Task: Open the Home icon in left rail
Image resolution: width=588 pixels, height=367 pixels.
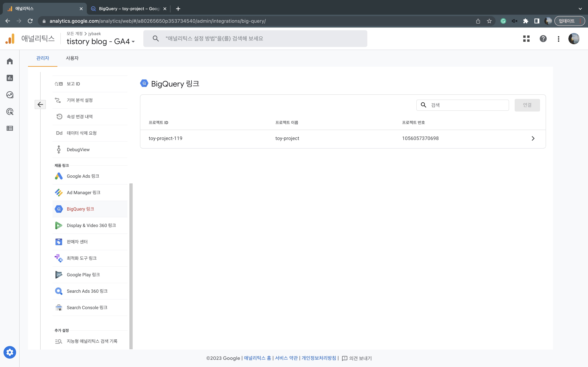Action: click(x=10, y=61)
